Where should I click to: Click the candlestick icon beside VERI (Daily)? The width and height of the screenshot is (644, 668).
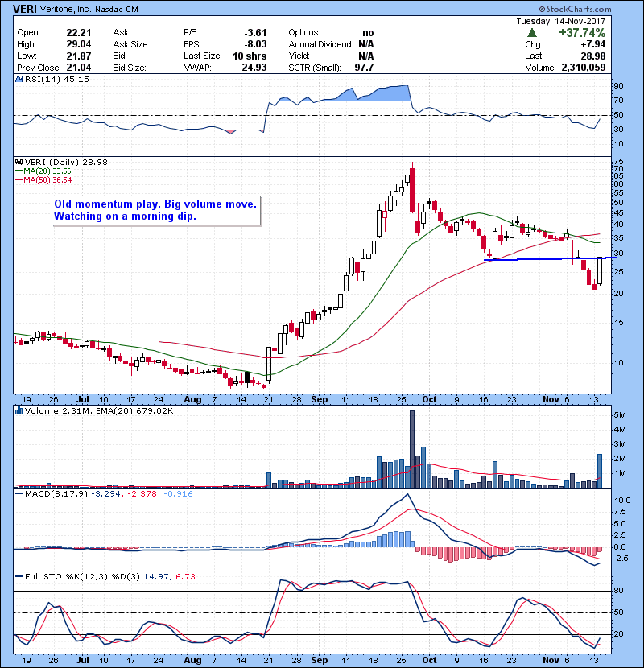19,162
